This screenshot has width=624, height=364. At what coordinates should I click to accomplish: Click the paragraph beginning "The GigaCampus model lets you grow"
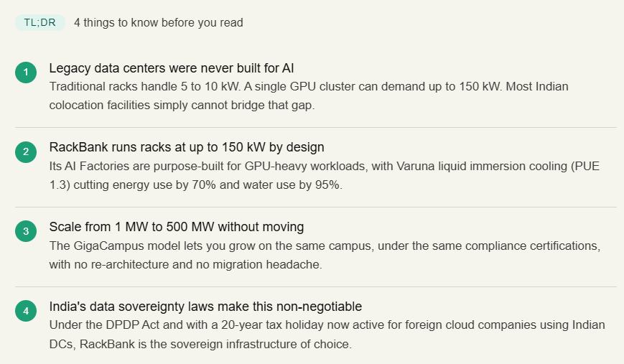(x=323, y=255)
